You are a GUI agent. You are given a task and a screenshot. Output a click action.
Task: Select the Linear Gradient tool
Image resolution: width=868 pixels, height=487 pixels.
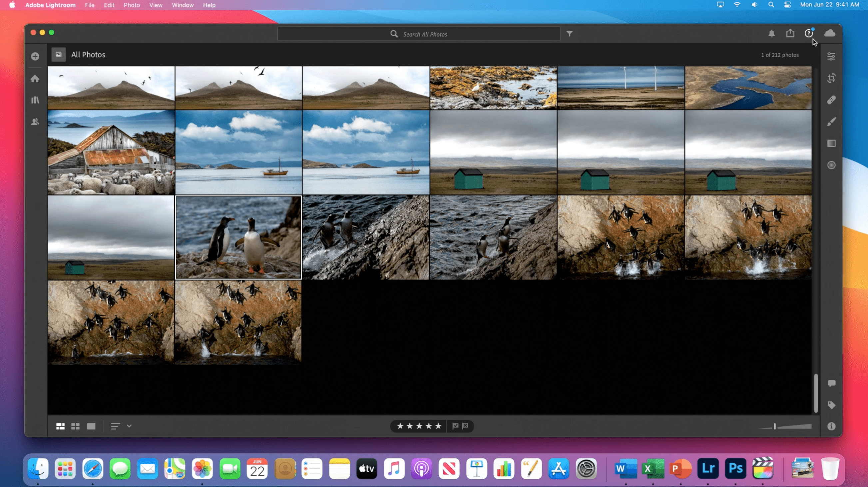(x=831, y=144)
